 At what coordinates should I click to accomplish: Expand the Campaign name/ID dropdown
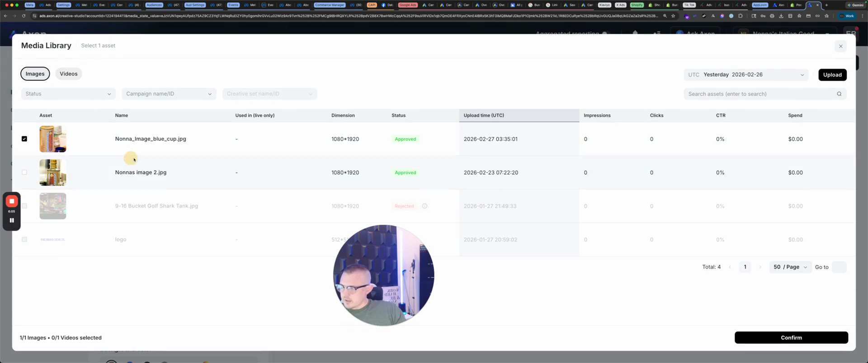tap(169, 94)
